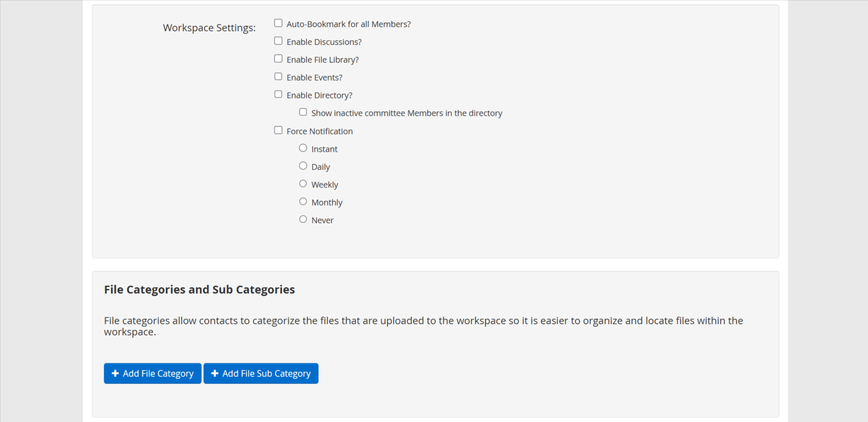Screen dimensions: 868x422
Task: Select the Instant radio button
Action: click(x=303, y=148)
